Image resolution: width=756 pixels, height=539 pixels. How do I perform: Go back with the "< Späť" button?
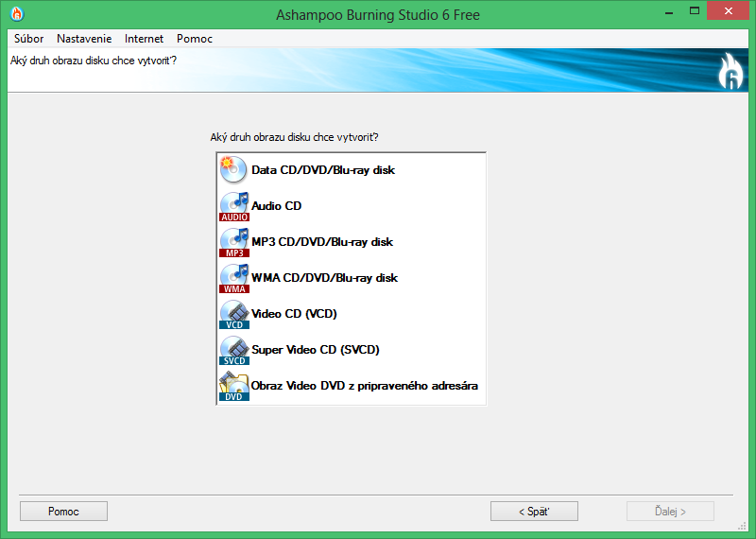point(534,511)
